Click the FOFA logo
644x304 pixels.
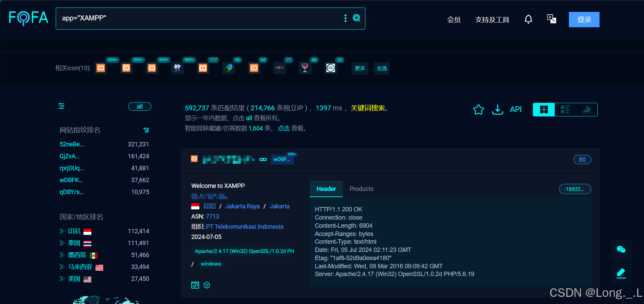28,18
